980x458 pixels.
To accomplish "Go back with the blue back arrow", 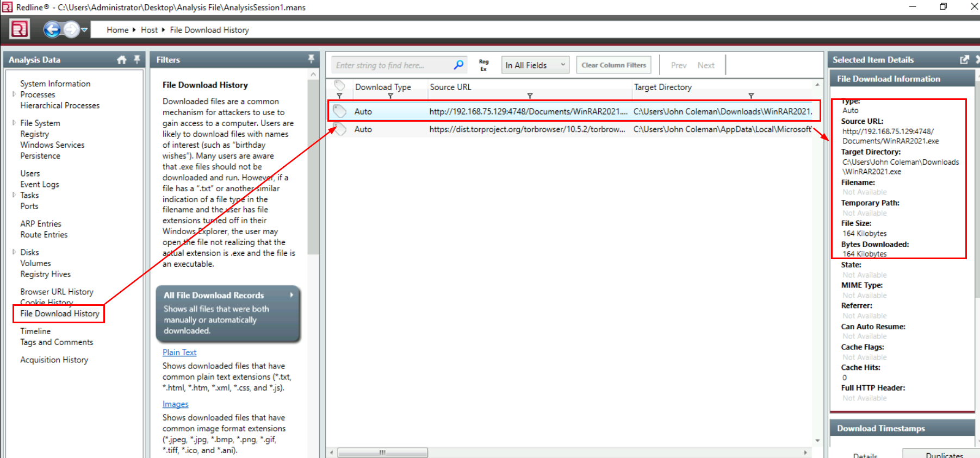I will [x=52, y=29].
